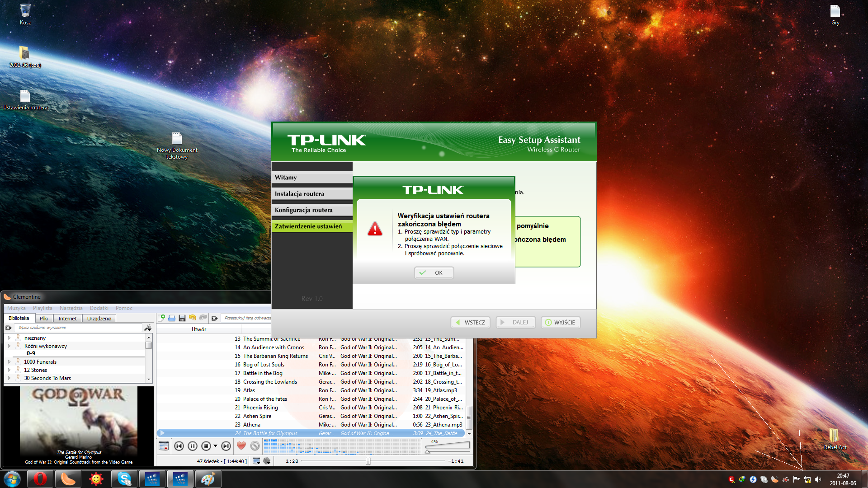Image resolution: width=868 pixels, height=488 pixels.
Task: Switch to the Biblioteka tab
Action: pos(19,318)
